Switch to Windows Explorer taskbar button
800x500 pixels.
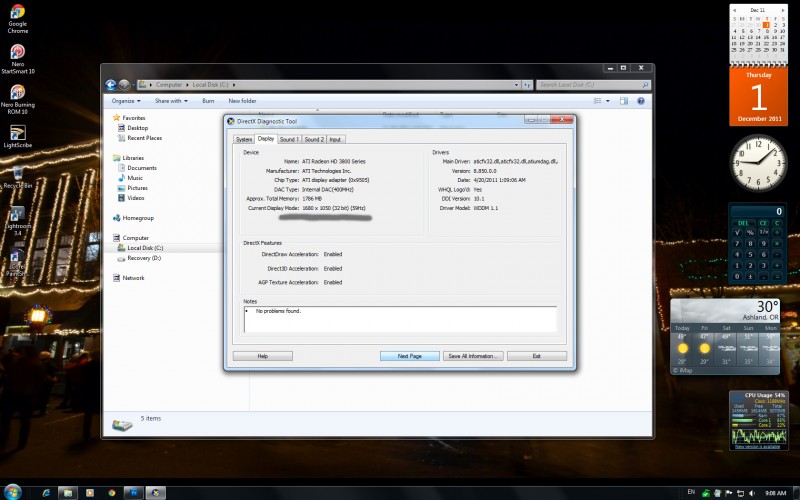pyautogui.click(x=68, y=493)
